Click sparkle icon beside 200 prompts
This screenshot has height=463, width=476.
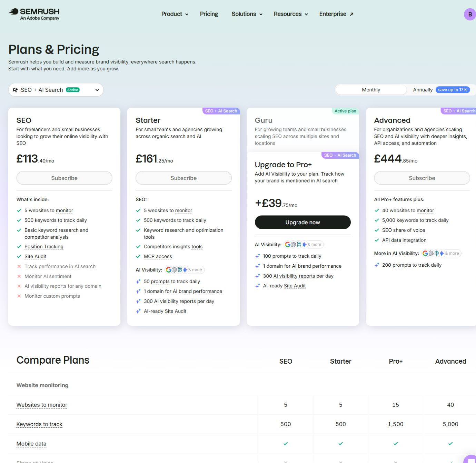pyautogui.click(x=377, y=265)
